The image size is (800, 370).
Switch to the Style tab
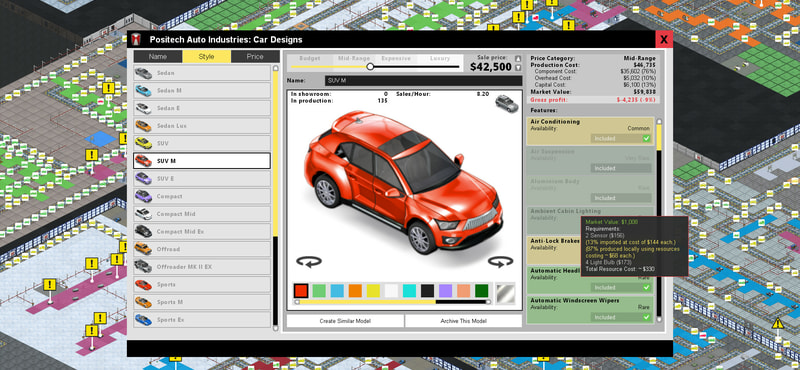coord(206,57)
